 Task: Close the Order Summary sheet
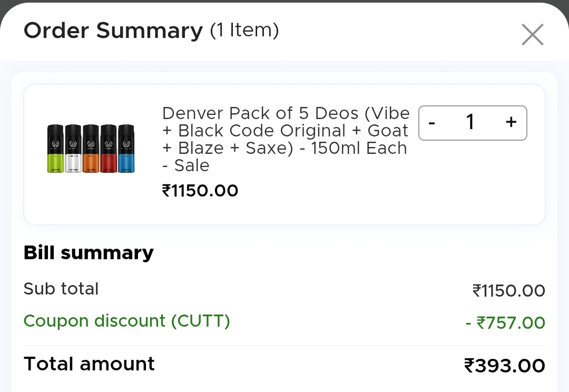(x=532, y=35)
